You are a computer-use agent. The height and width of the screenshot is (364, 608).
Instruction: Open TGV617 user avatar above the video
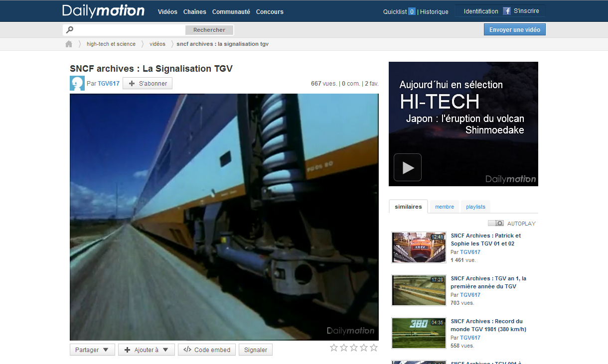[77, 83]
